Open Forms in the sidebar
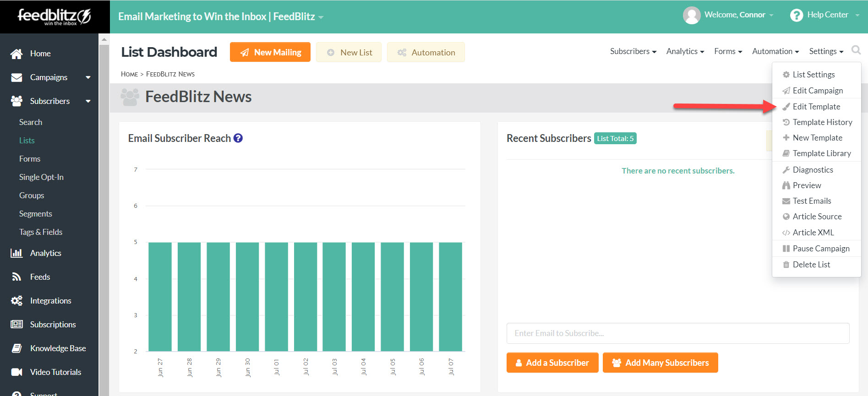The width and height of the screenshot is (868, 396). [x=30, y=159]
